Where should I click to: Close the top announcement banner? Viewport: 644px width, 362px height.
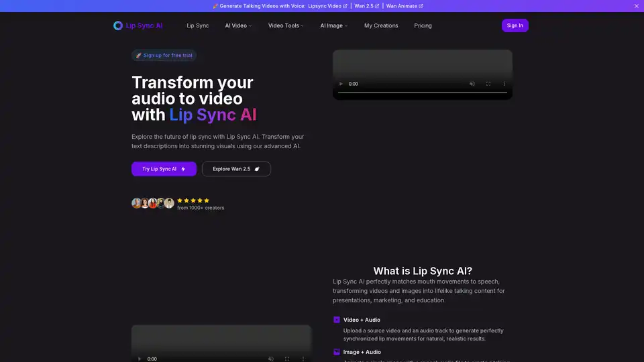pyautogui.click(x=637, y=6)
